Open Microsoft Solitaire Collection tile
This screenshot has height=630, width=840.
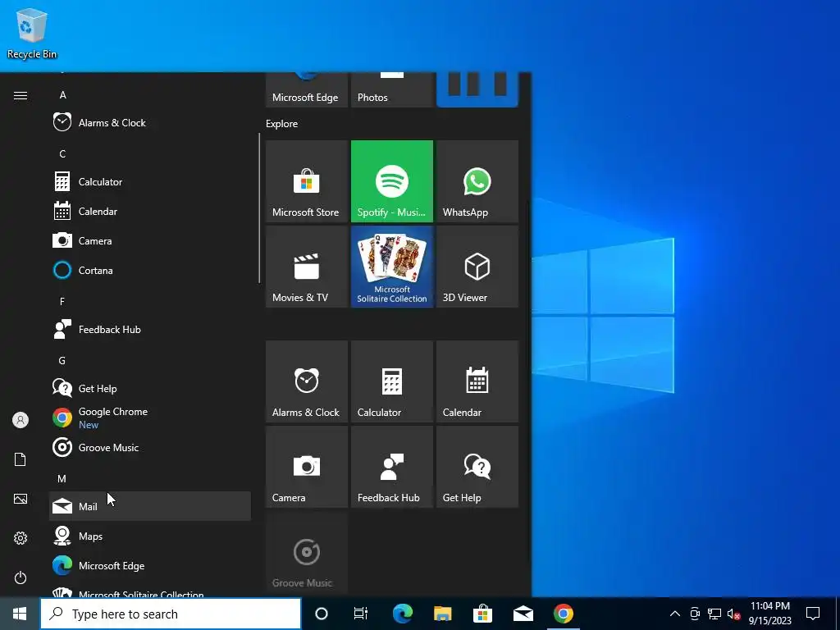click(392, 267)
